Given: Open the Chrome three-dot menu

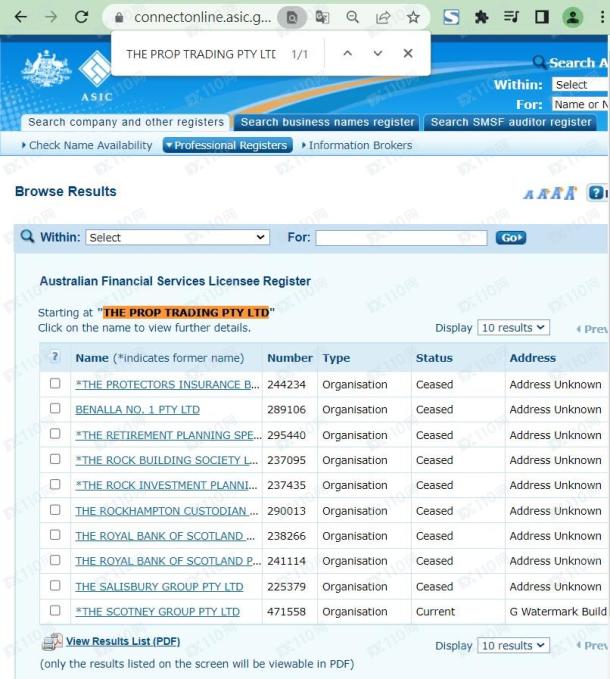Looking at the screenshot, I should pos(602,17).
